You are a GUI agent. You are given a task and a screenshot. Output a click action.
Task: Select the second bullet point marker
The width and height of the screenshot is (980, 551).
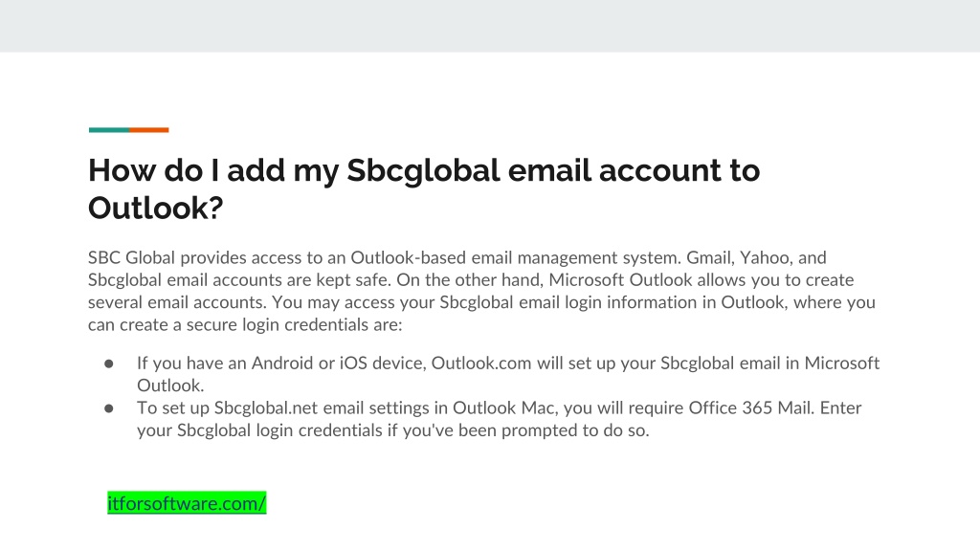pyautogui.click(x=109, y=408)
